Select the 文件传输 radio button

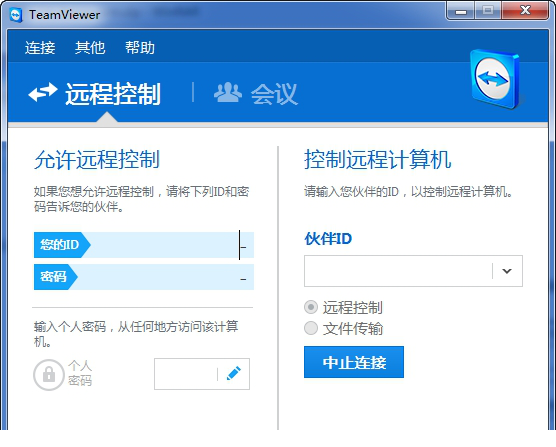point(311,328)
